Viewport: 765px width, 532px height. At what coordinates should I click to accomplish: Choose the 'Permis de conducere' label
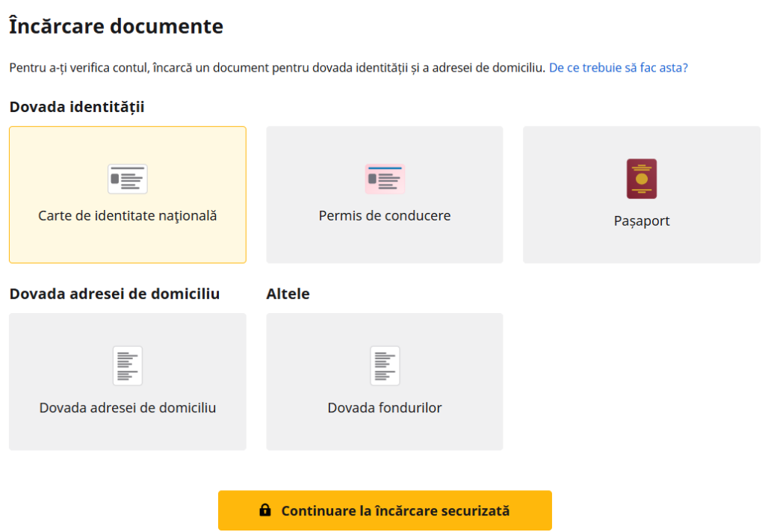pos(385,216)
